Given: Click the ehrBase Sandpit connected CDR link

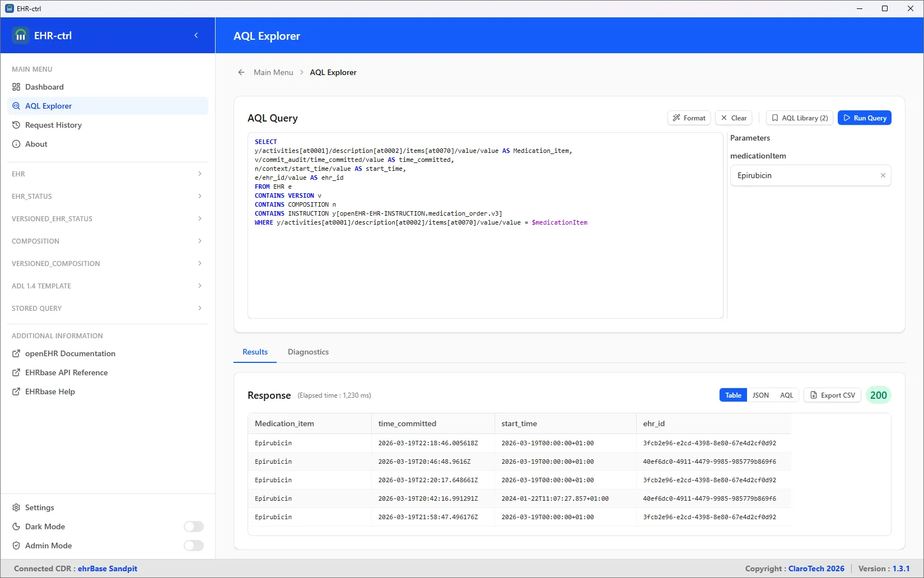Looking at the screenshot, I should coord(108,568).
